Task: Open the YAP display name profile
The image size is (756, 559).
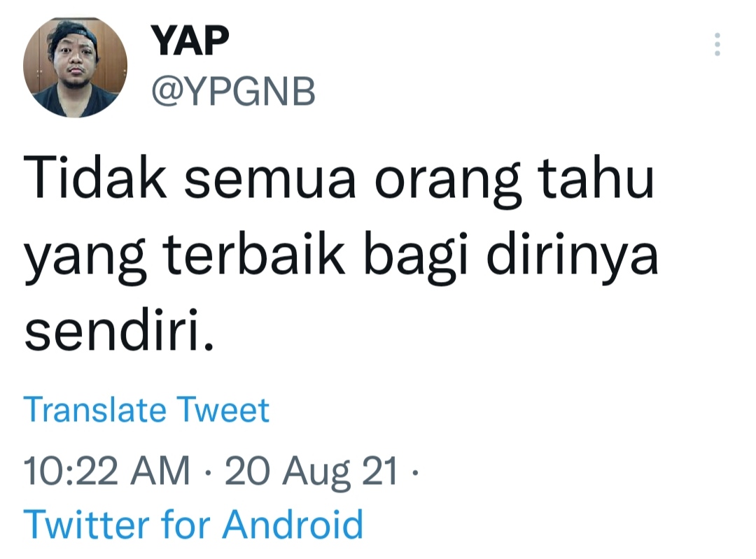Action: [x=190, y=40]
